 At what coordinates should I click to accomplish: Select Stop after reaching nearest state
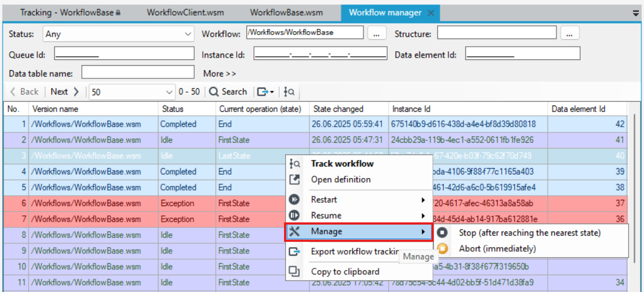(530, 233)
